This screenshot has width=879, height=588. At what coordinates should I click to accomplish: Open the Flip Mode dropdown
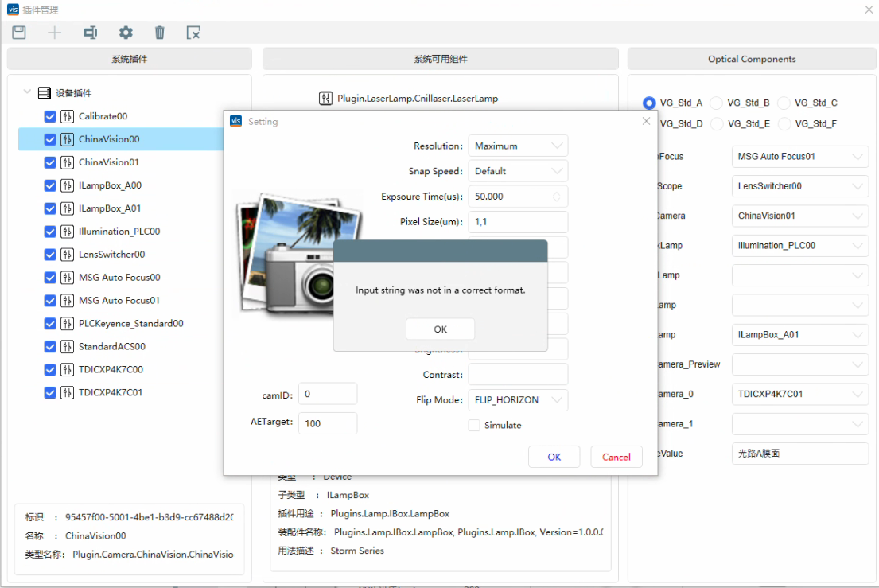pos(518,399)
